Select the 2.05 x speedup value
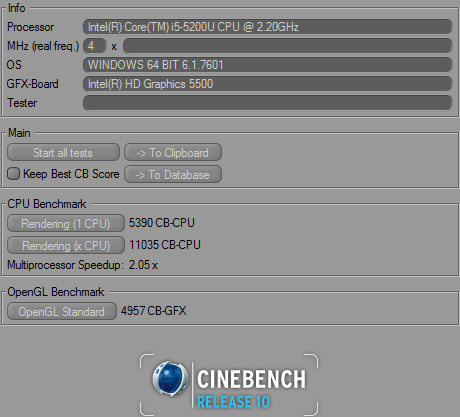 tap(143, 265)
